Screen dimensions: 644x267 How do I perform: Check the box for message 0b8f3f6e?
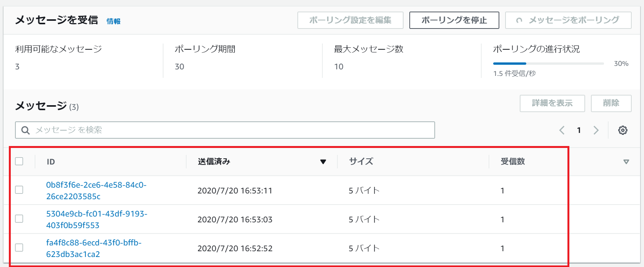19,190
